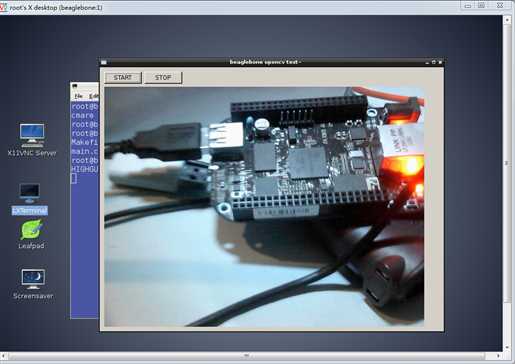The height and width of the screenshot is (364, 515).
Task: Close the VNC root's X desktop window
Action: tap(500, 6)
